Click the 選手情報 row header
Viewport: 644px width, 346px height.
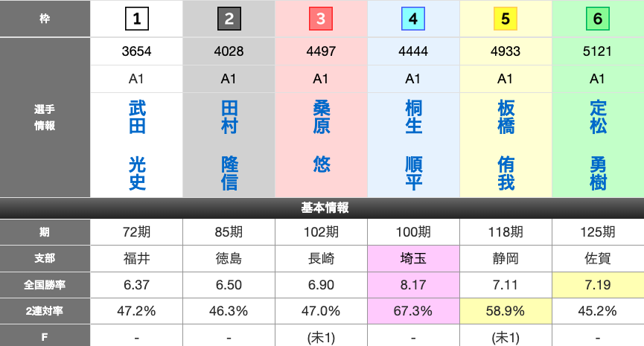[45, 118]
